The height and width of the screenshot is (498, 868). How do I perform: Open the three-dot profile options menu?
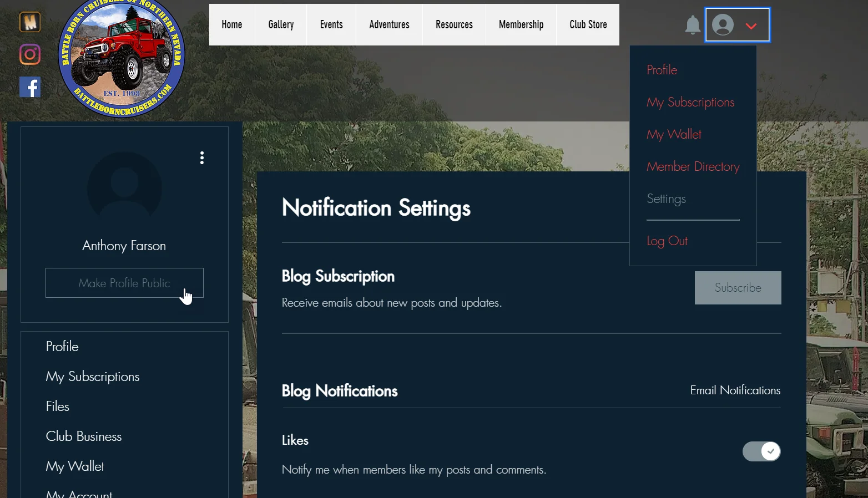coord(202,158)
